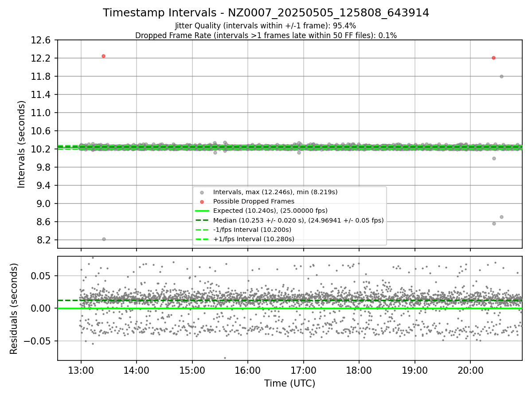Screen dimensions: 532x399
Task: Click the '15:00' x-axis tick label
Action: [x=192, y=370]
